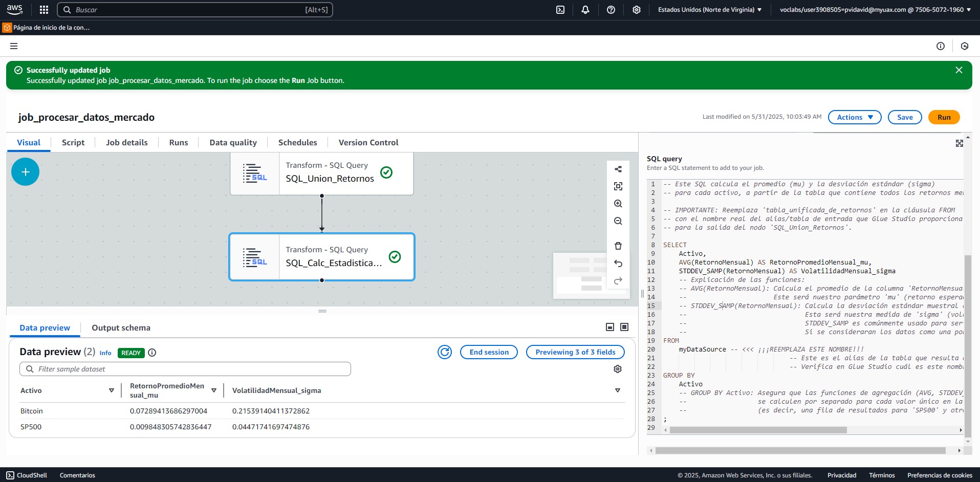
Task: Open the Version Control tab
Action: click(368, 142)
